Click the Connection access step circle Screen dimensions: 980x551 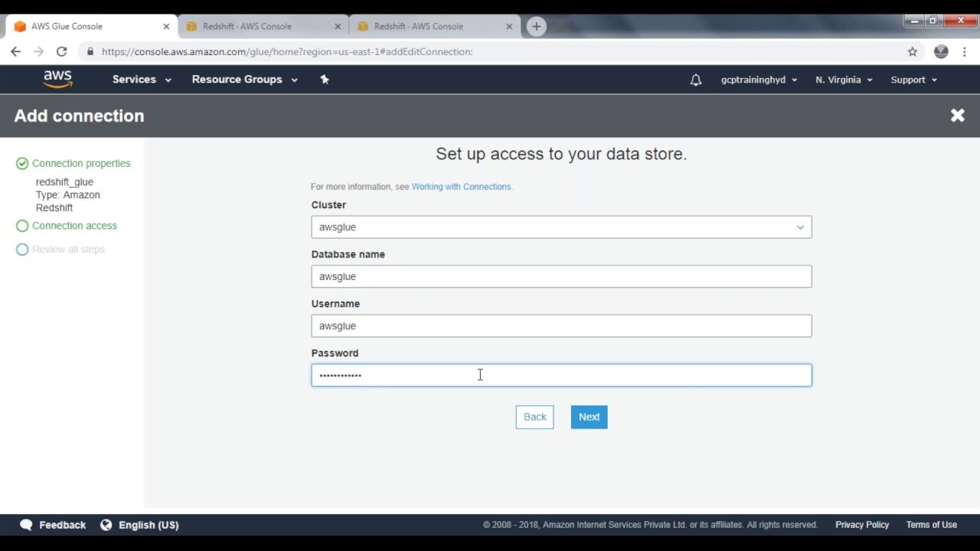22,226
